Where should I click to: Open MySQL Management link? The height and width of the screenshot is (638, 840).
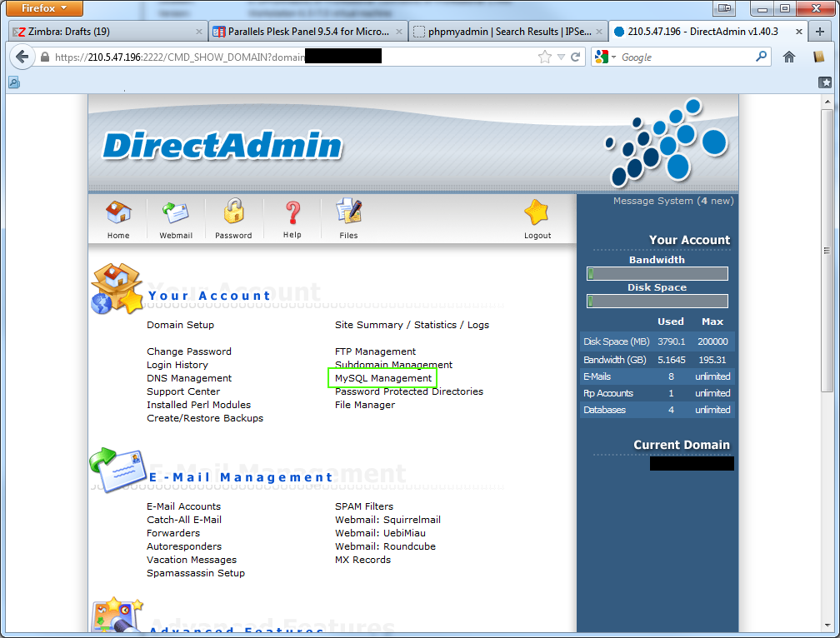click(383, 378)
